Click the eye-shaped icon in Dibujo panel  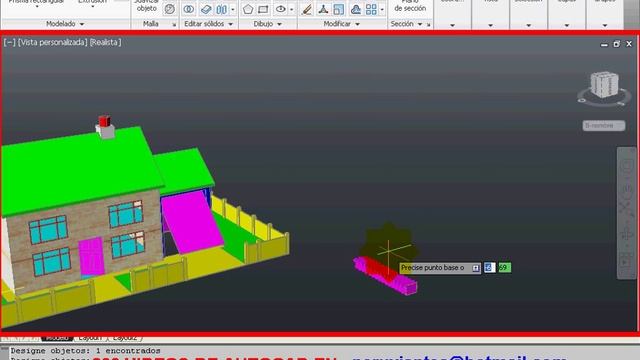280,9
